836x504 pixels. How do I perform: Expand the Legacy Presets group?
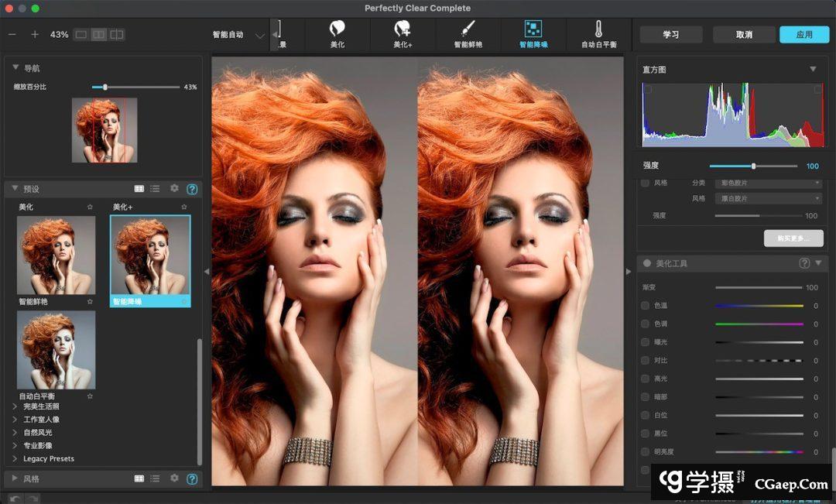click(15, 459)
